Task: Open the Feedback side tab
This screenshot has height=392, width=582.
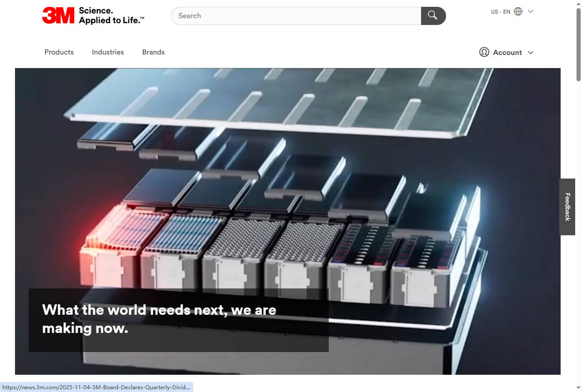Action: click(x=567, y=207)
